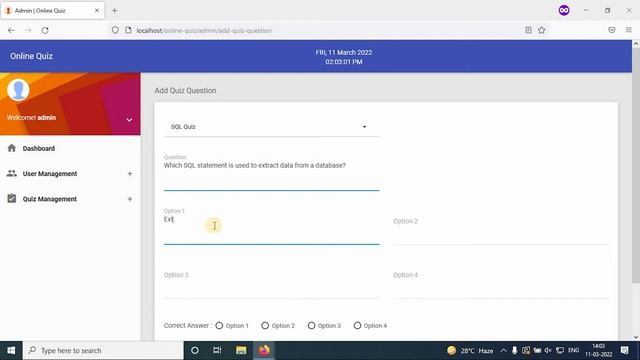Click the page info icon beside the URL
The width and height of the screenshot is (640, 360).
coord(128,30)
